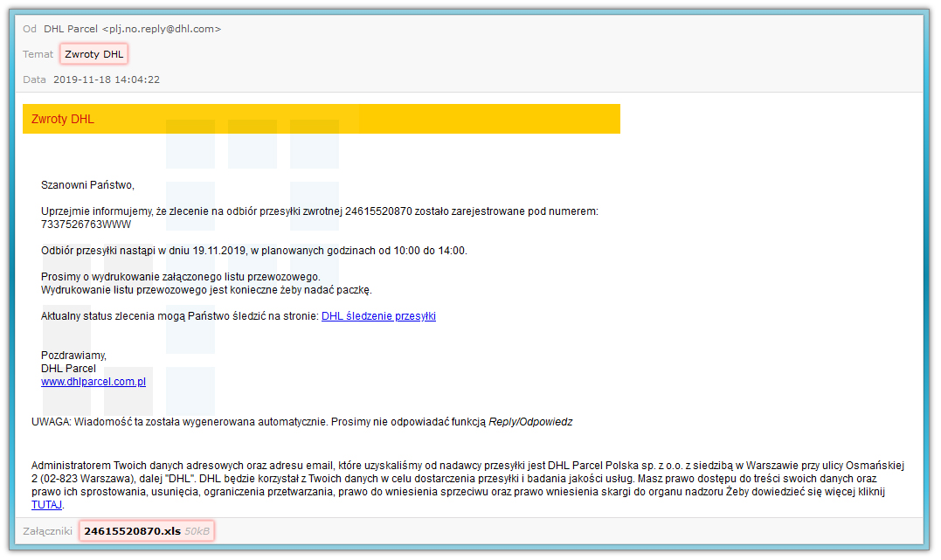Click the Temat label
This screenshot has width=941, height=560.
[38, 54]
